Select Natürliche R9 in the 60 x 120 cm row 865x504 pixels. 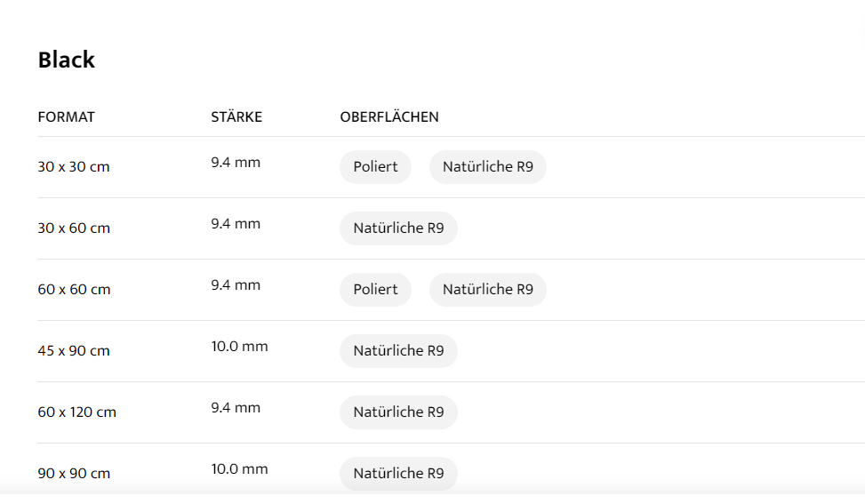pyautogui.click(x=398, y=412)
